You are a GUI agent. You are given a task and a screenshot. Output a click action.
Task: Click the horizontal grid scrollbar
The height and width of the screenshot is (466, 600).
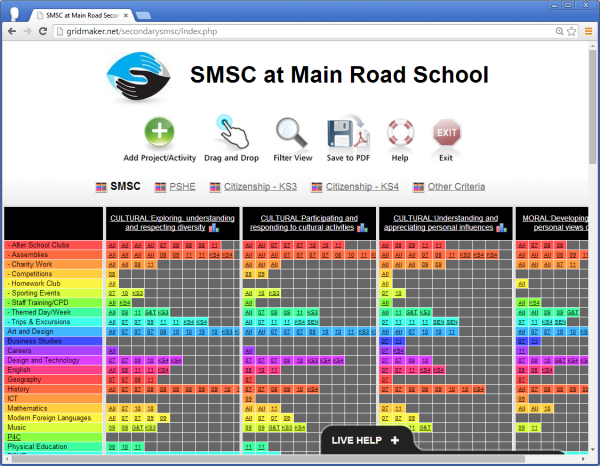[266, 459]
